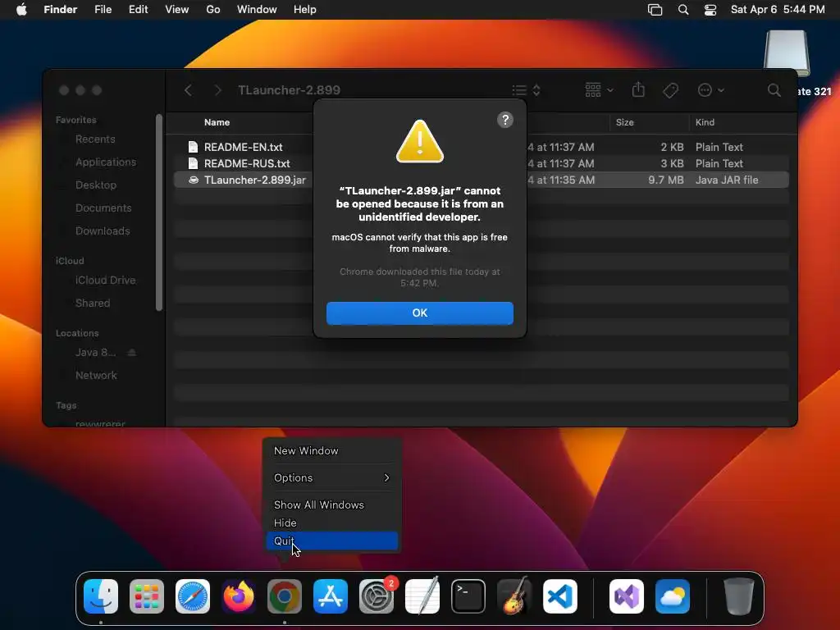
Task: Open the help question mark in alert
Action: point(504,120)
